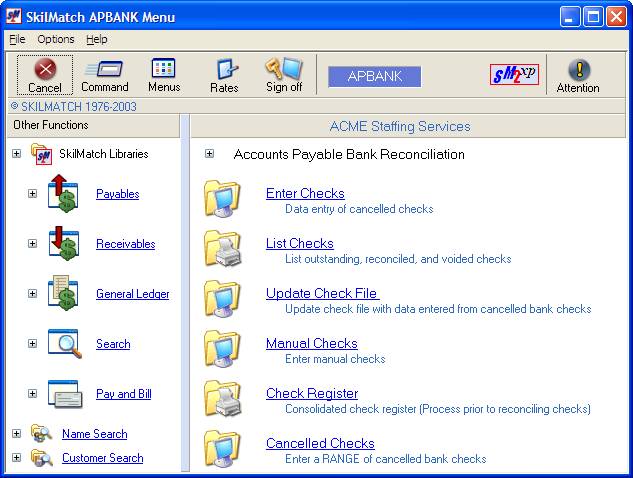The height and width of the screenshot is (478, 633).
Task: Click the SKILMATCH 1976-2003 copyright text
Action: tap(74, 107)
